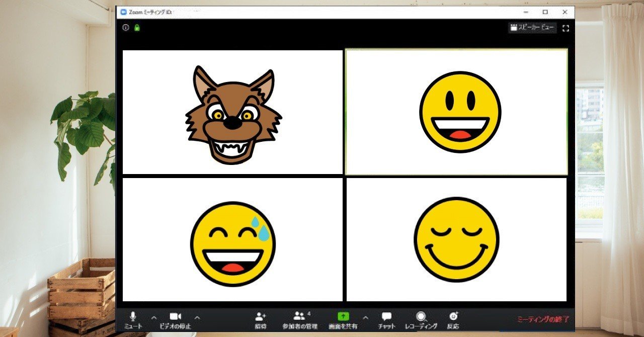644x337 pixels.
Task: Stop video with ビデオの停止
Action: 175,320
